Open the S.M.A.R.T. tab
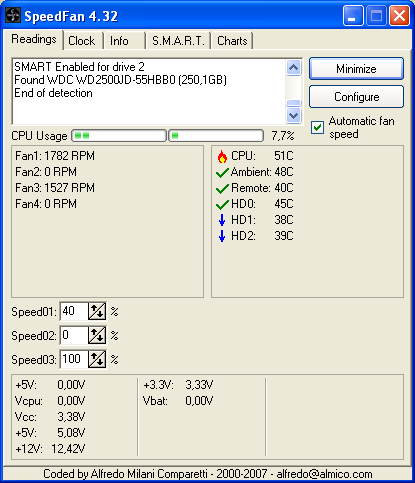 (178, 41)
